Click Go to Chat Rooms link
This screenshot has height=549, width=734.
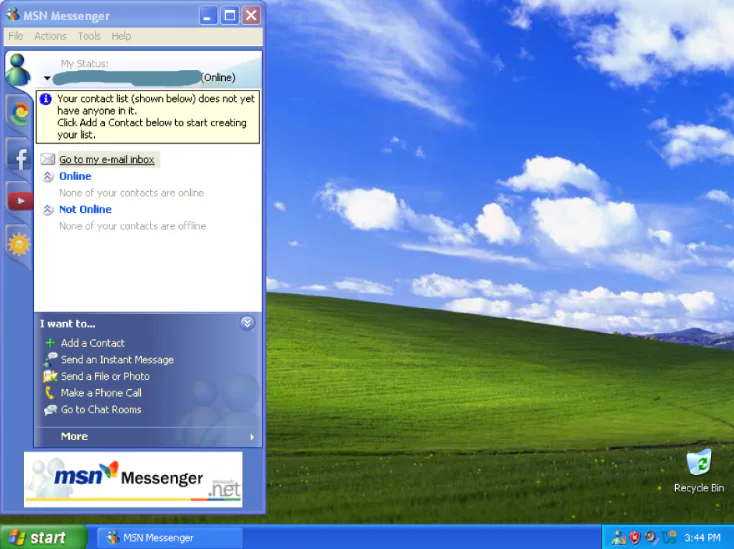[x=101, y=410]
